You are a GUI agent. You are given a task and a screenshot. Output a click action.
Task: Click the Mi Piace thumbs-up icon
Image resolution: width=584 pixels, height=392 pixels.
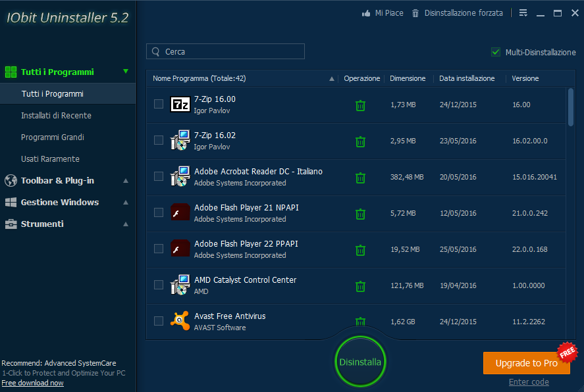pos(366,13)
